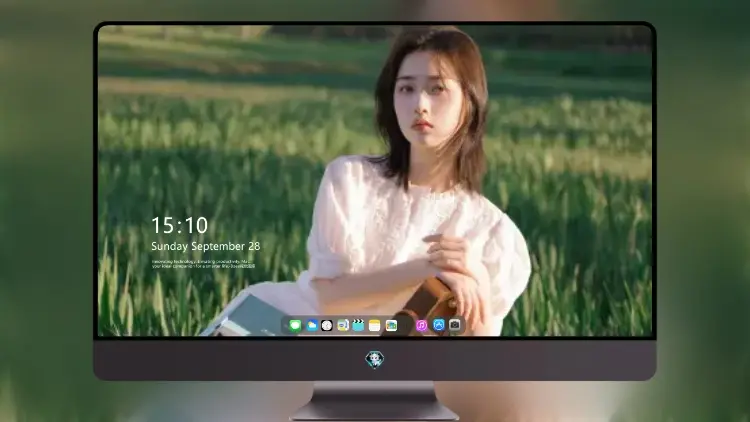750x422 pixels.
Task: Open the clapperboard video app in dock
Action: coord(358,326)
